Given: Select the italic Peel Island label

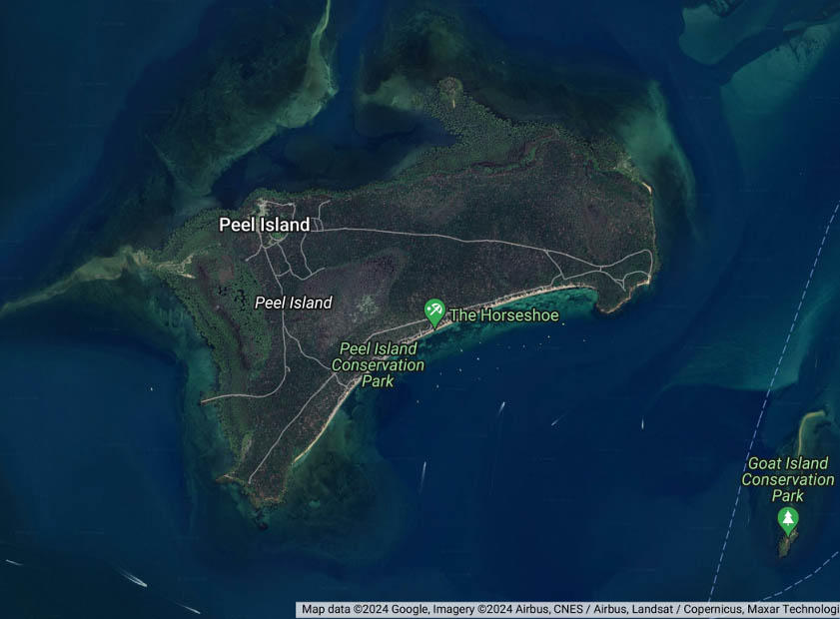Looking at the screenshot, I should 293,303.
